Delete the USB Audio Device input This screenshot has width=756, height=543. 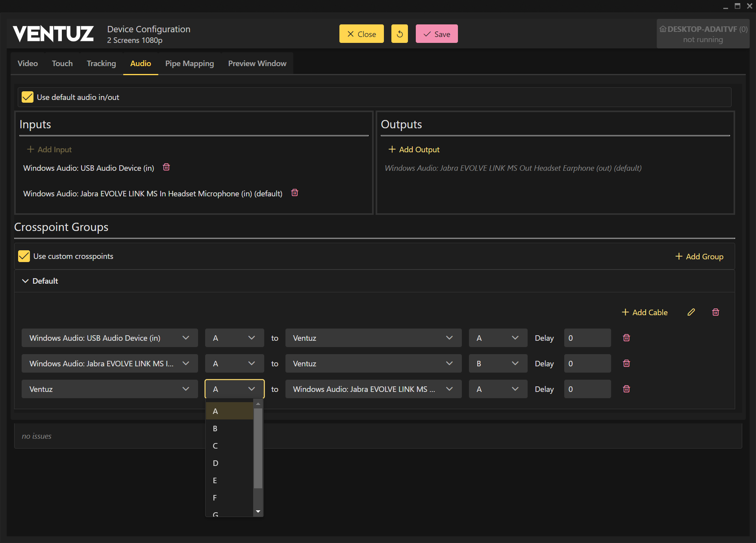(x=166, y=167)
